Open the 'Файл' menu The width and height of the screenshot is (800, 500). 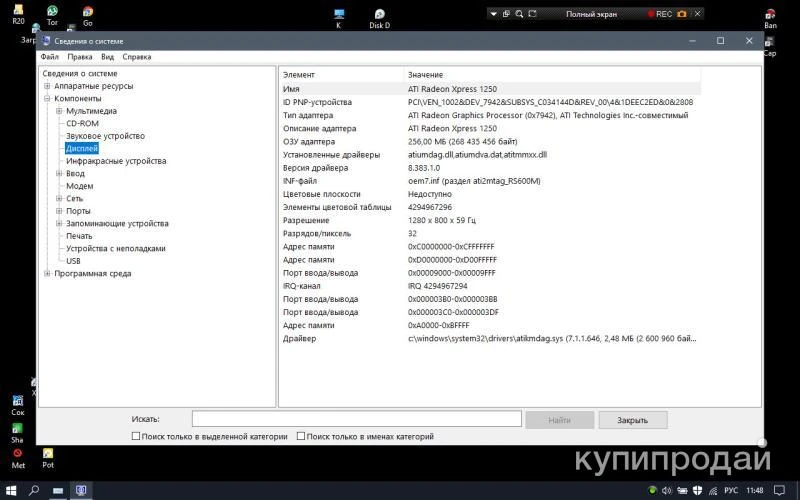pyautogui.click(x=49, y=57)
